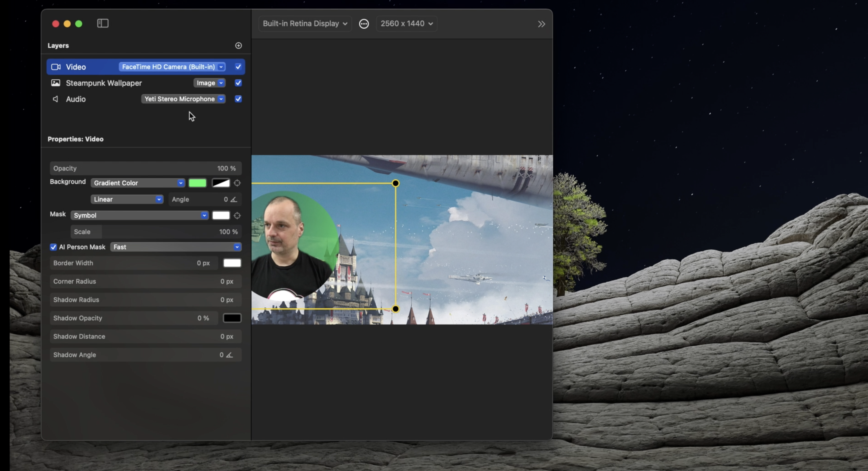Image resolution: width=868 pixels, height=471 pixels.
Task: Click the black shadow color swatch
Action: [x=232, y=318]
